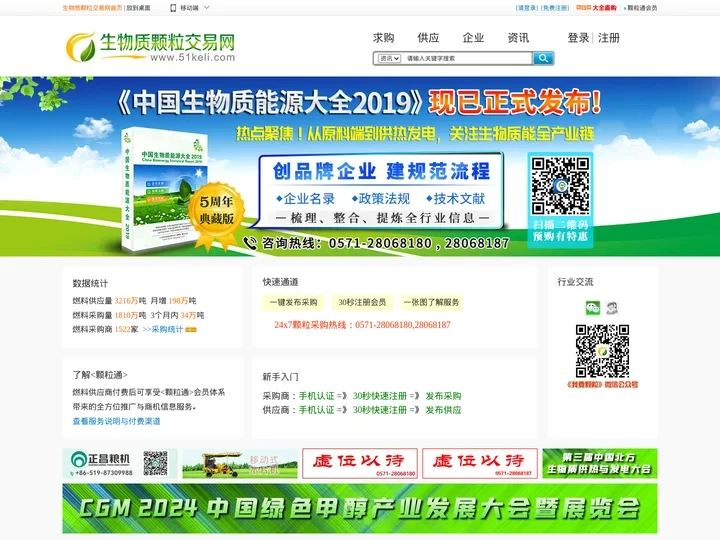
Task: Click the large 注册 link in header
Action: coord(609,38)
